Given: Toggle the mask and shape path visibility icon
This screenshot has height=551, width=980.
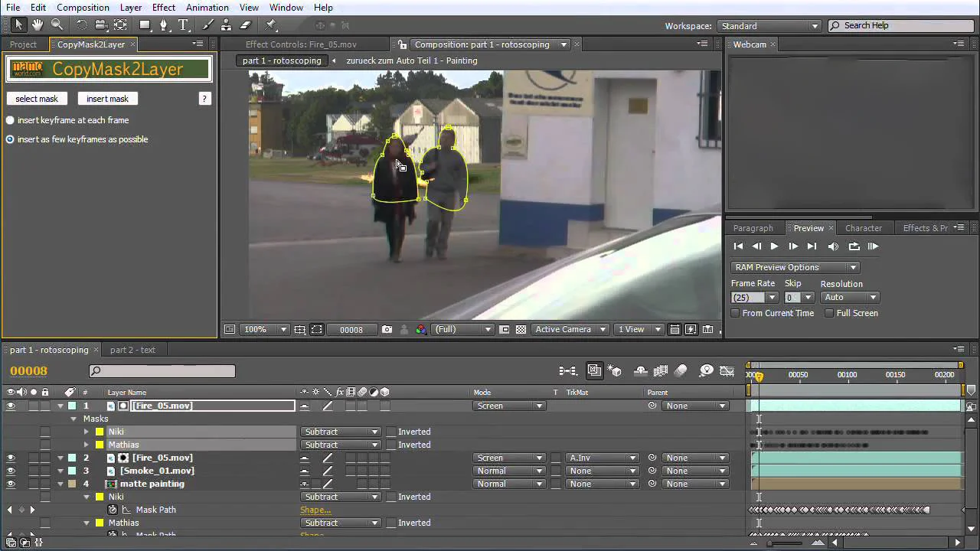Looking at the screenshot, I should pyautogui.click(x=317, y=329).
